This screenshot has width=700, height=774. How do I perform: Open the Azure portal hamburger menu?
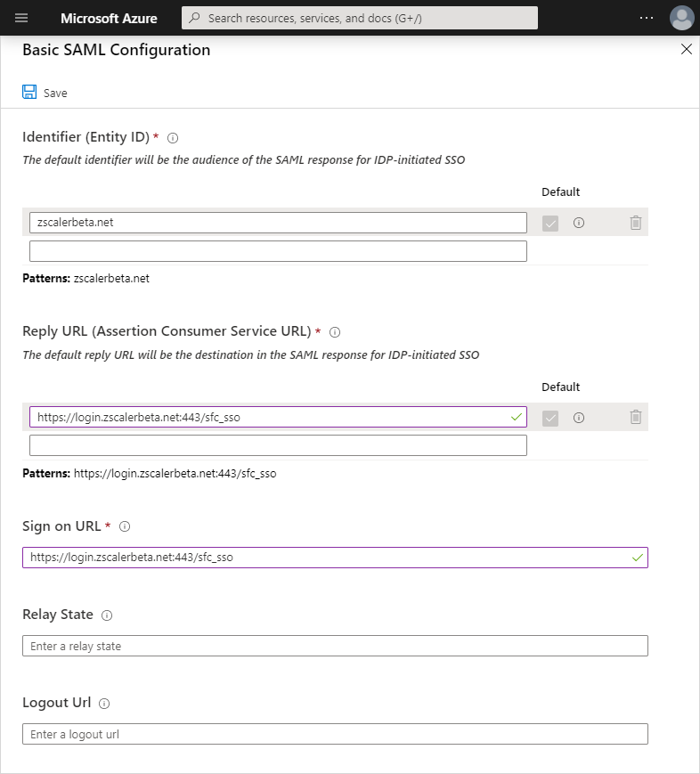[x=21, y=18]
